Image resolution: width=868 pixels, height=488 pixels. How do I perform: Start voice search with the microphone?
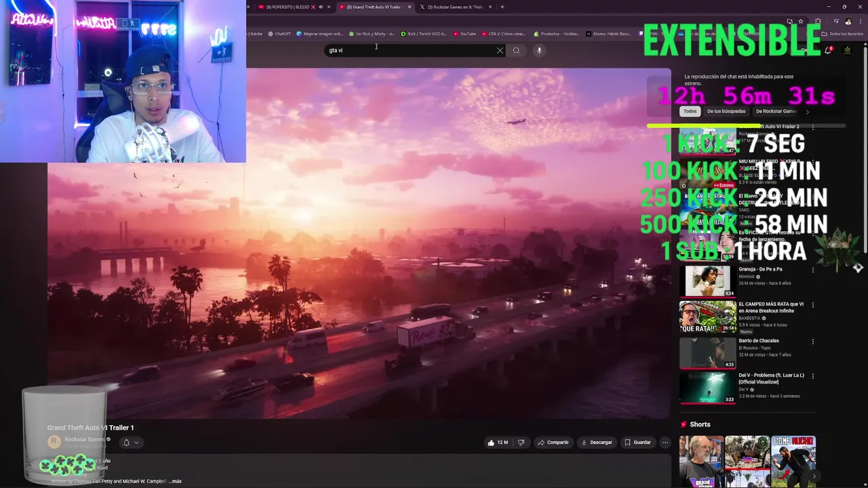(x=539, y=50)
